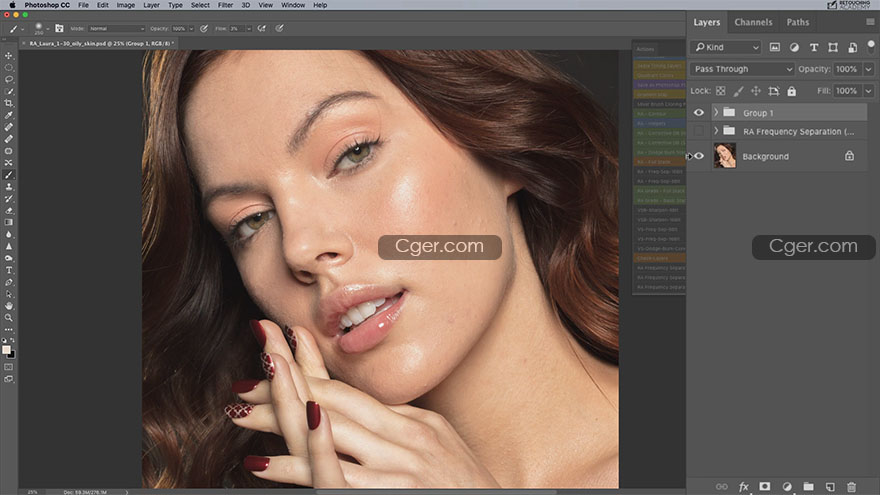Click the Quick Mask mode icon
Screen dimensions: 880x495
pos(8,366)
